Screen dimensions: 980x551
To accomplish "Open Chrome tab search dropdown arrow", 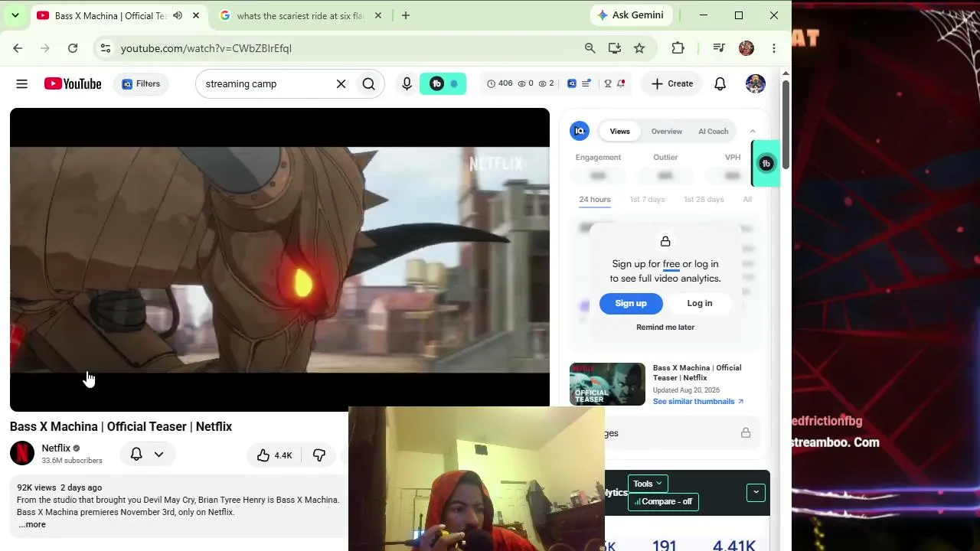I will (x=15, y=15).
